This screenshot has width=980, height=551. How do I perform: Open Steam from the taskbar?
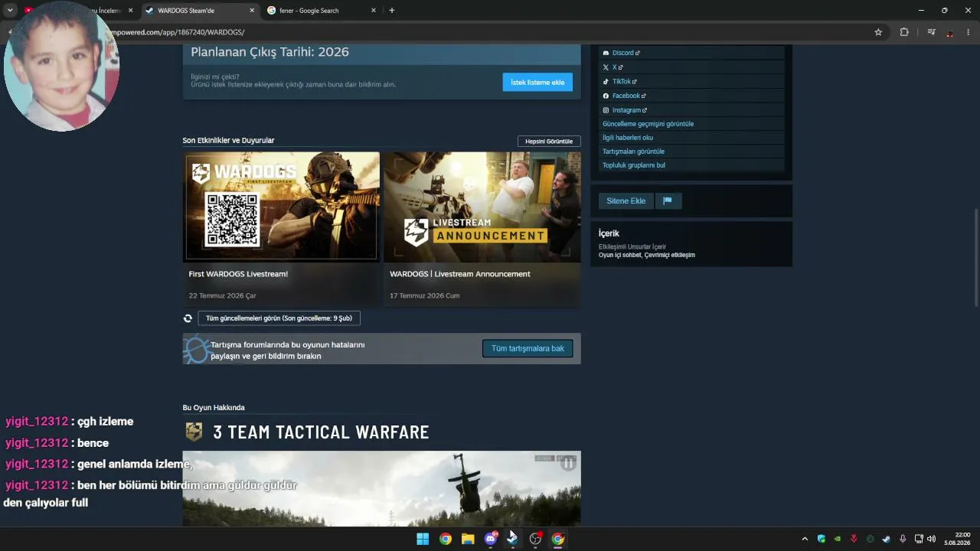(513, 539)
